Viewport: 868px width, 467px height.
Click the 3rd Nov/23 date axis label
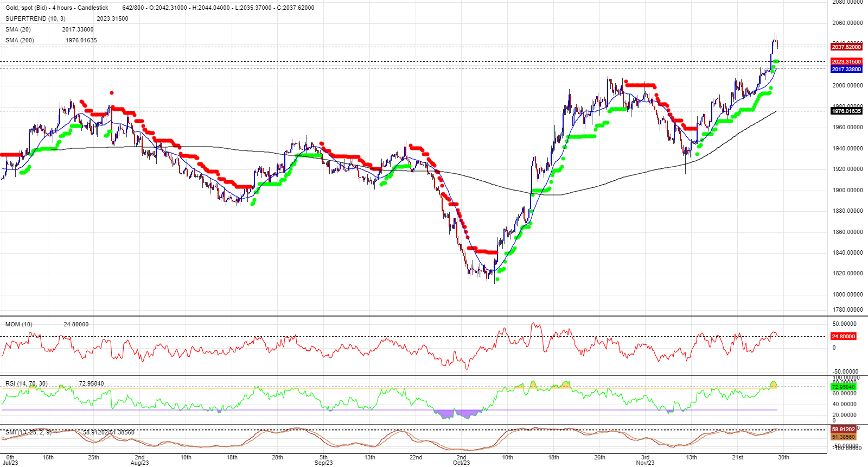click(645, 460)
